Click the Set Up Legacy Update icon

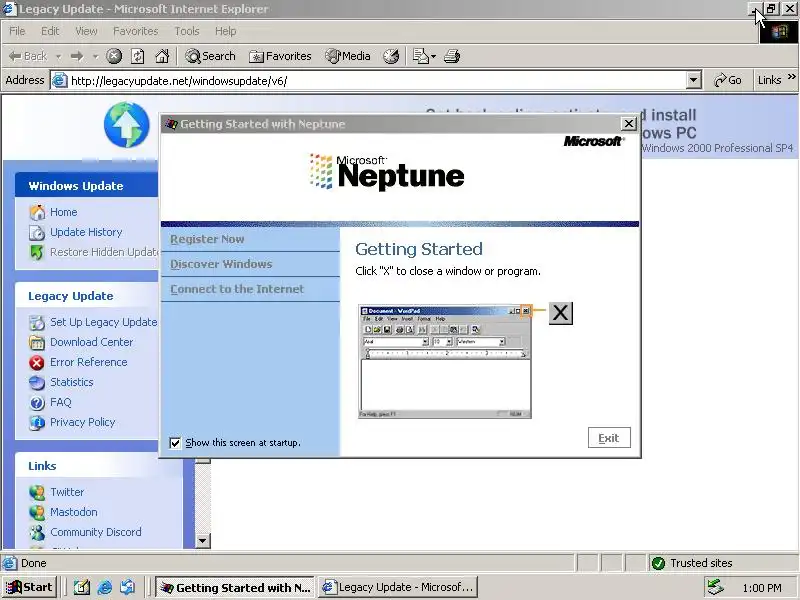37,322
